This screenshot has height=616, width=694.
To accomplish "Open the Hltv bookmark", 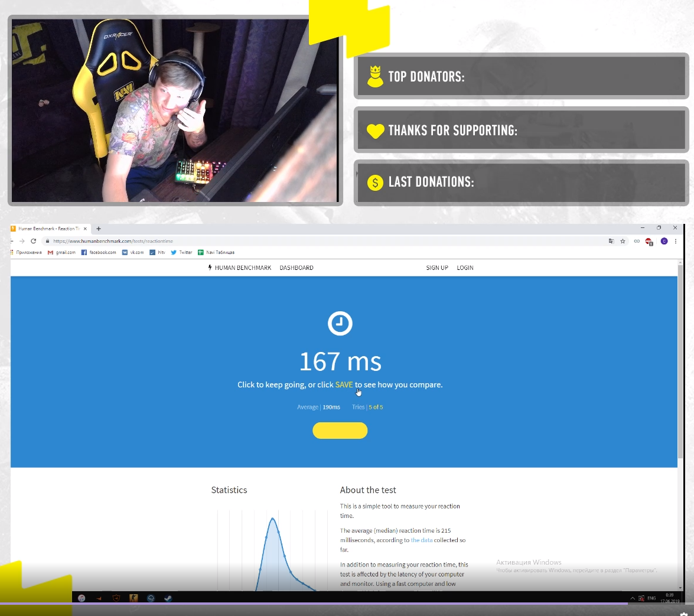I will [x=157, y=252].
